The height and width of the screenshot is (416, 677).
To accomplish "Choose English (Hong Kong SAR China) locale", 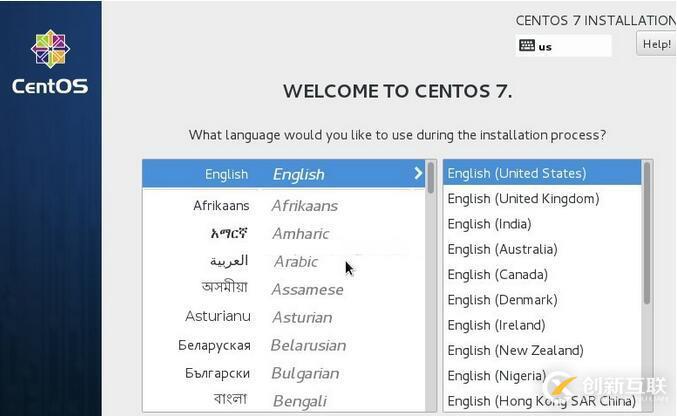I will [542, 401].
